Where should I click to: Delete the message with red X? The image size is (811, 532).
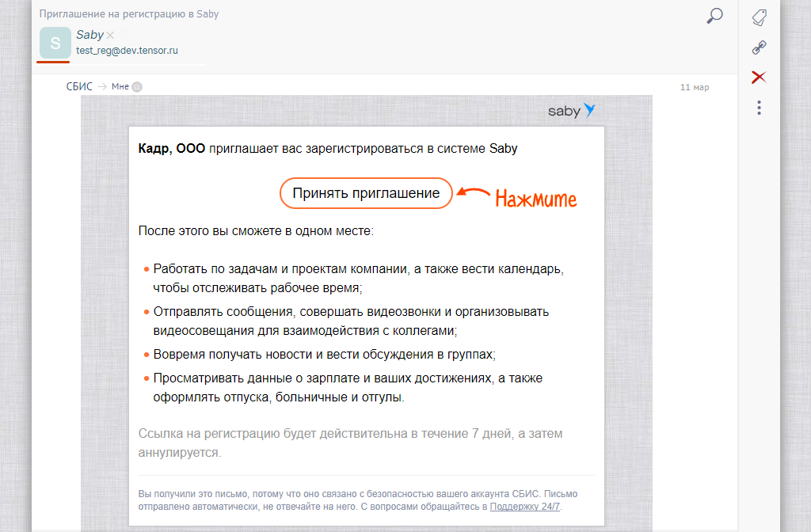coord(759,77)
